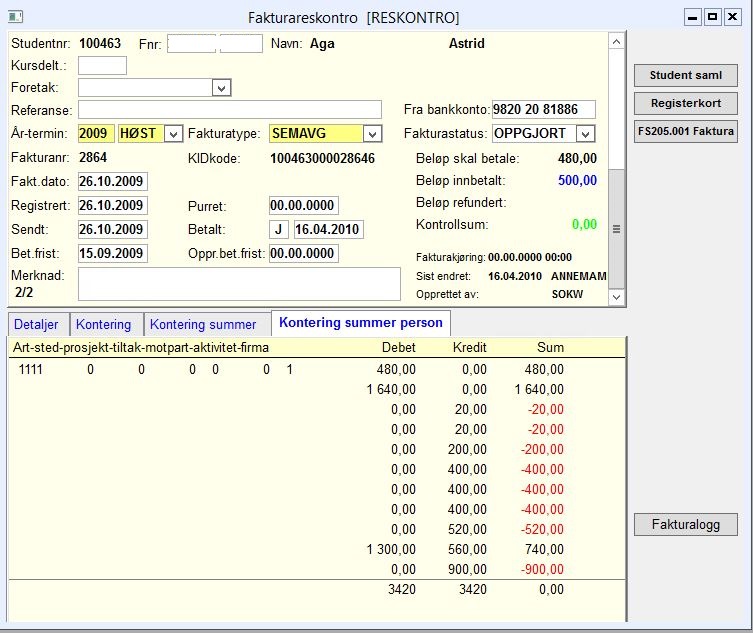Click the ANNEMAM user name

579,277
